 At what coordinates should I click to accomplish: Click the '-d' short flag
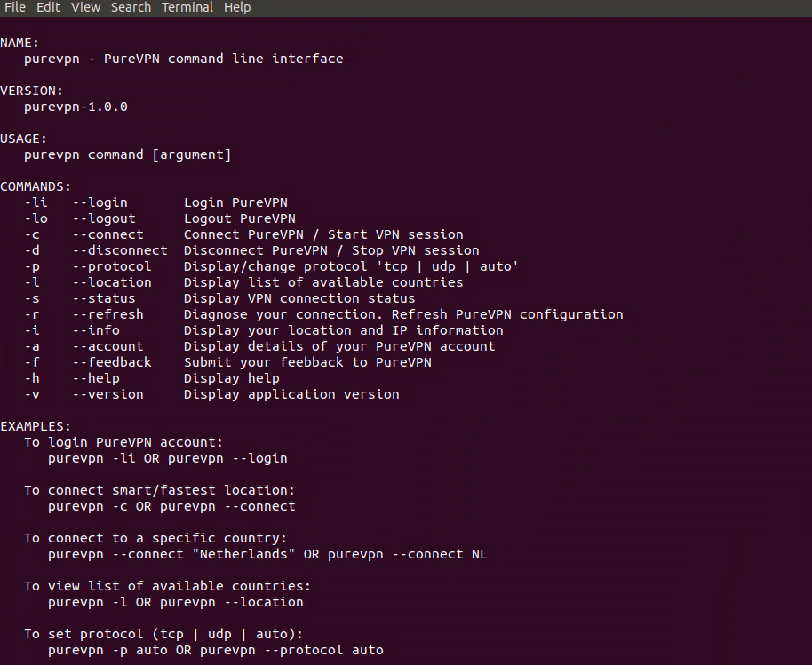pyautogui.click(x=32, y=250)
